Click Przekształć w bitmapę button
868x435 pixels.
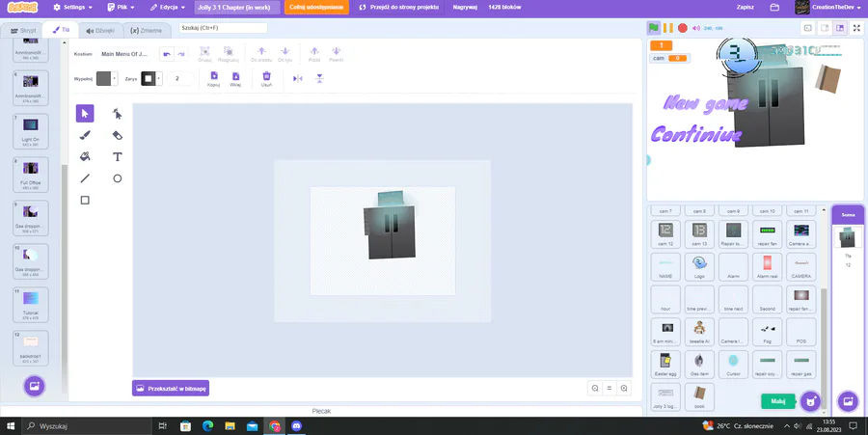[x=171, y=389]
